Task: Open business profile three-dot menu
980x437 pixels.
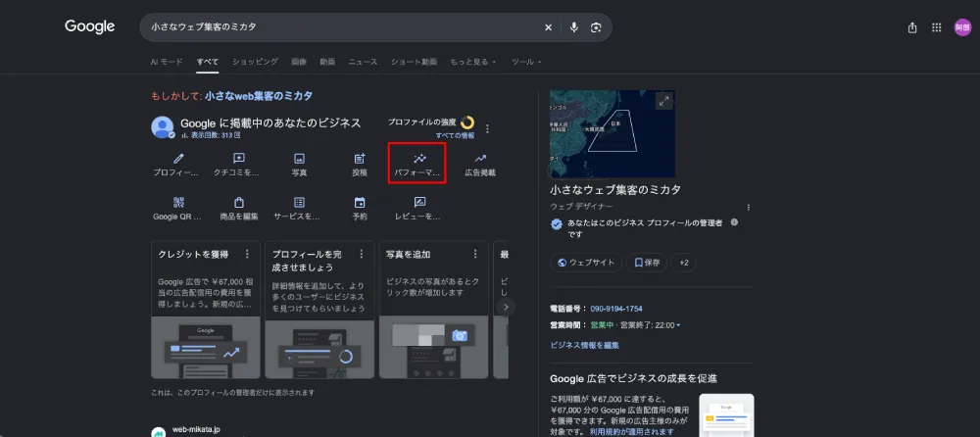Action: 487,128
